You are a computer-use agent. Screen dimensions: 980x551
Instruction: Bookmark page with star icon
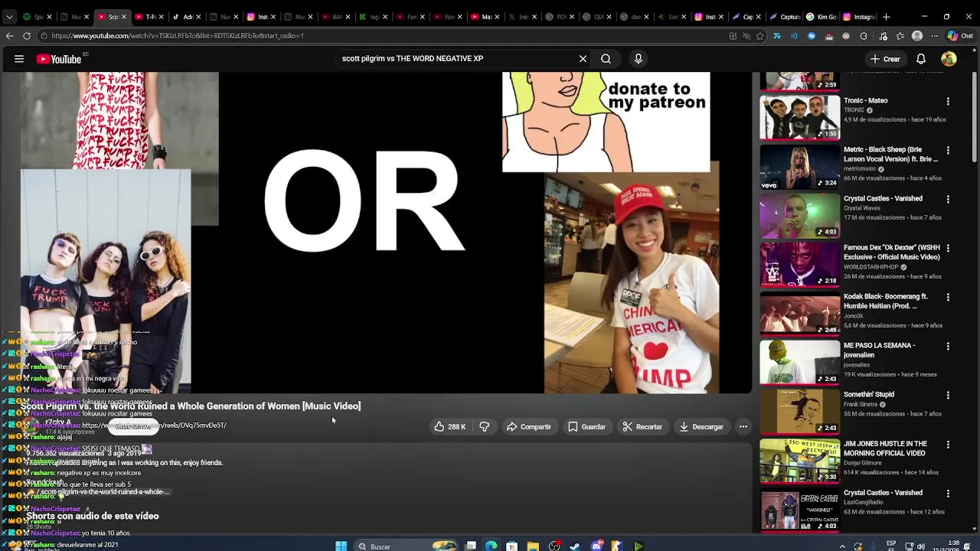click(x=760, y=36)
